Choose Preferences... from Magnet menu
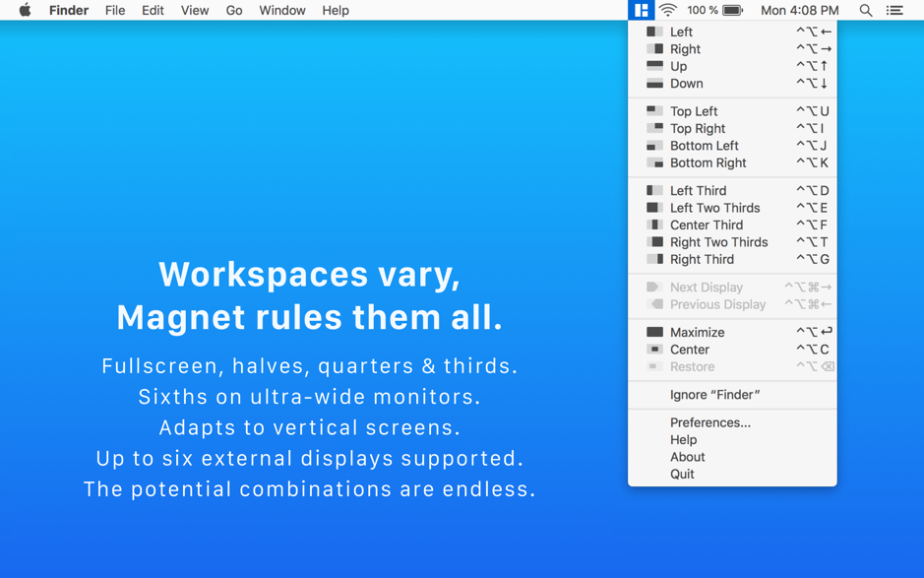The image size is (924, 578). coord(709,422)
